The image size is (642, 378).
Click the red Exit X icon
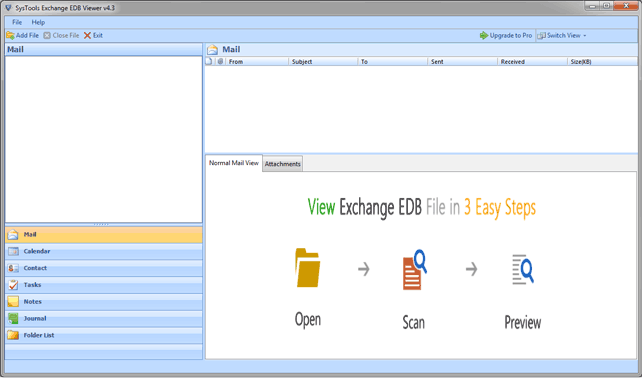click(87, 36)
